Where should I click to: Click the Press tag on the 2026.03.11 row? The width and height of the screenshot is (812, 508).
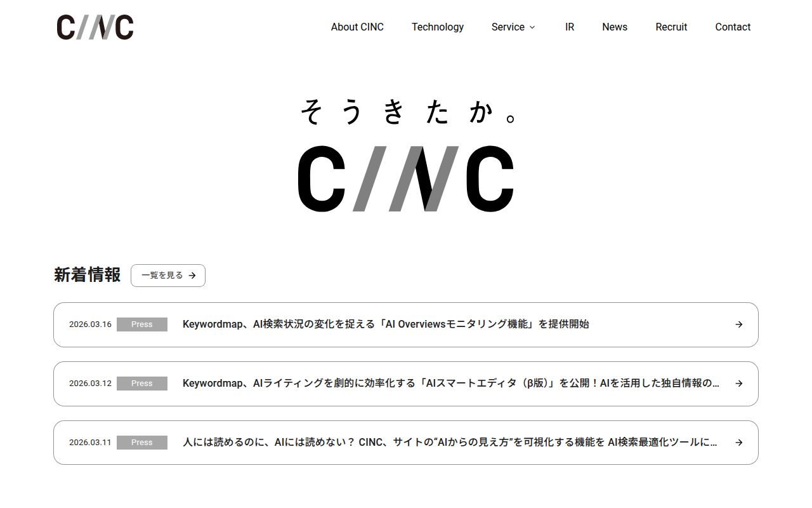(142, 443)
